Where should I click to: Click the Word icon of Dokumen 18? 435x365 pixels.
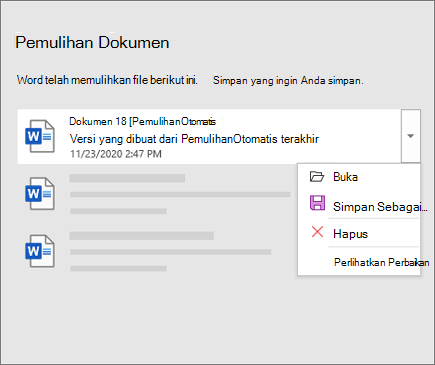[40, 136]
